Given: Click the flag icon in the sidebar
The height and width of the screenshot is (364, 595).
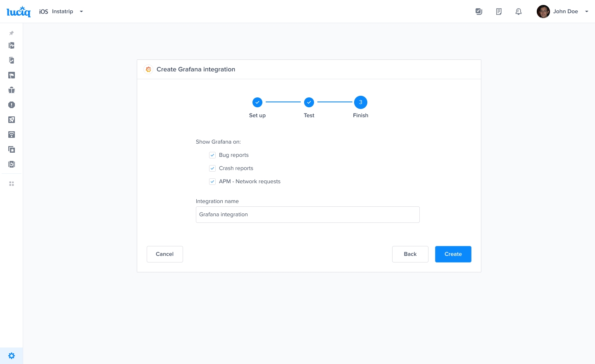Looking at the screenshot, I should pos(12,75).
